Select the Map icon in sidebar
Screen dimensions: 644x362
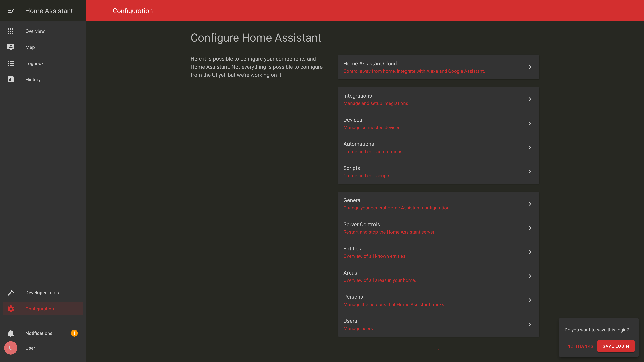pos(11,47)
